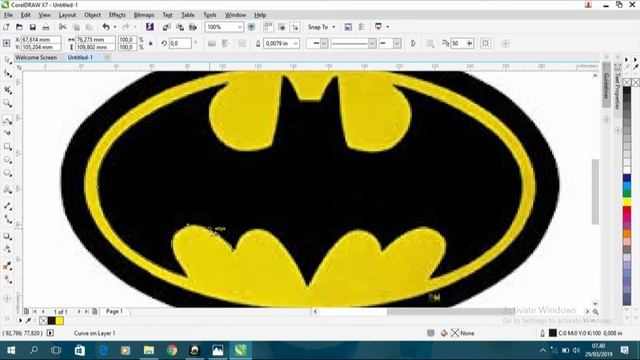Cut selection using the scissors icon
Image resolution: width=640 pixels, height=360 pixels.
[x=62, y=27]
